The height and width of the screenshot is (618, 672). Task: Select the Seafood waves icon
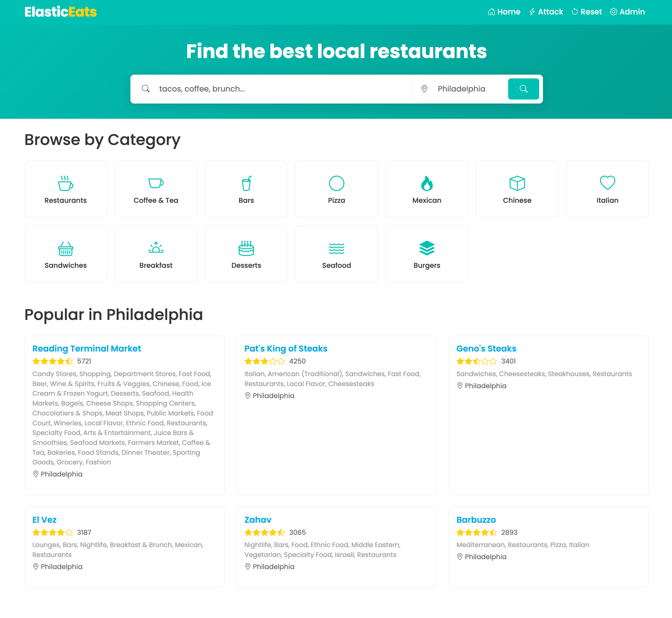coord(336,249)
